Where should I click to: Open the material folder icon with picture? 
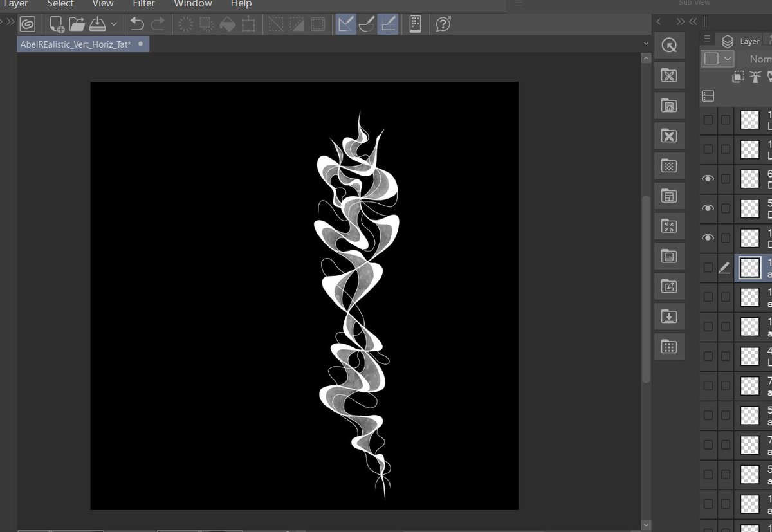pos(669,257)
